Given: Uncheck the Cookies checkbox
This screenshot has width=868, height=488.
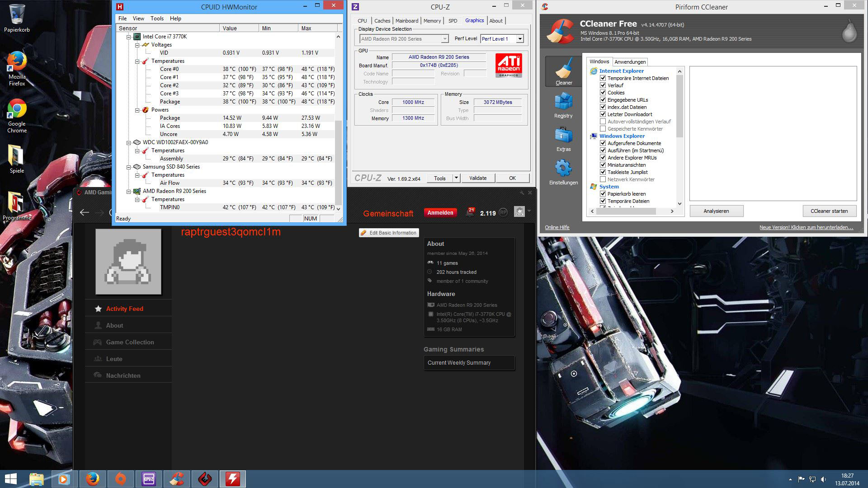Looking at the screenshot, I should point(603,93).
